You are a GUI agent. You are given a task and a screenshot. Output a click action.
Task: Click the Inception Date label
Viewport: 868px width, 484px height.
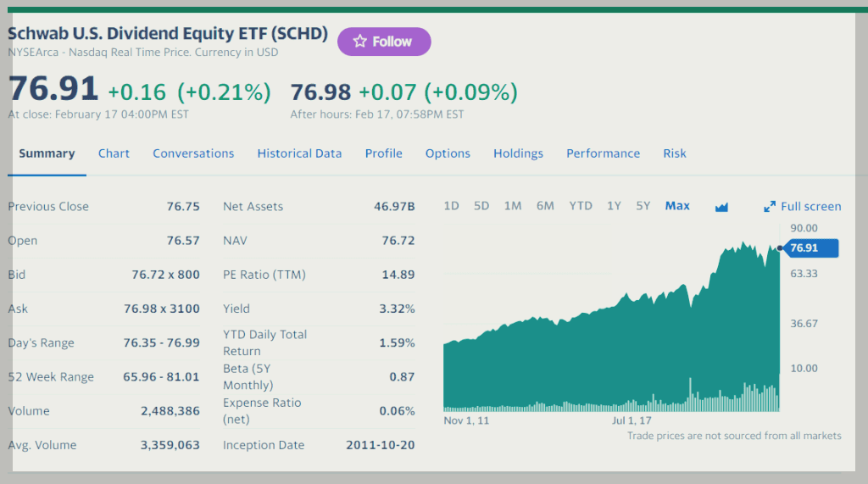[x=264, y=445]
